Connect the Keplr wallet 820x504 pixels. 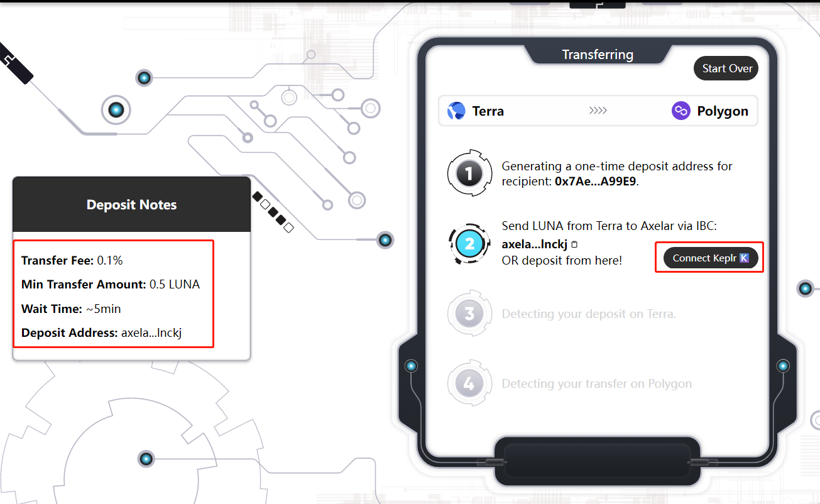pos(711,258)
